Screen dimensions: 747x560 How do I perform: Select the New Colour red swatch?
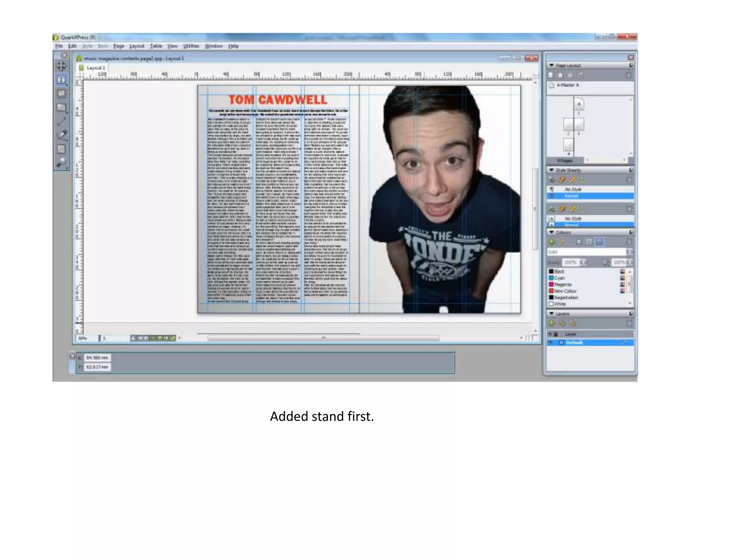551,291
